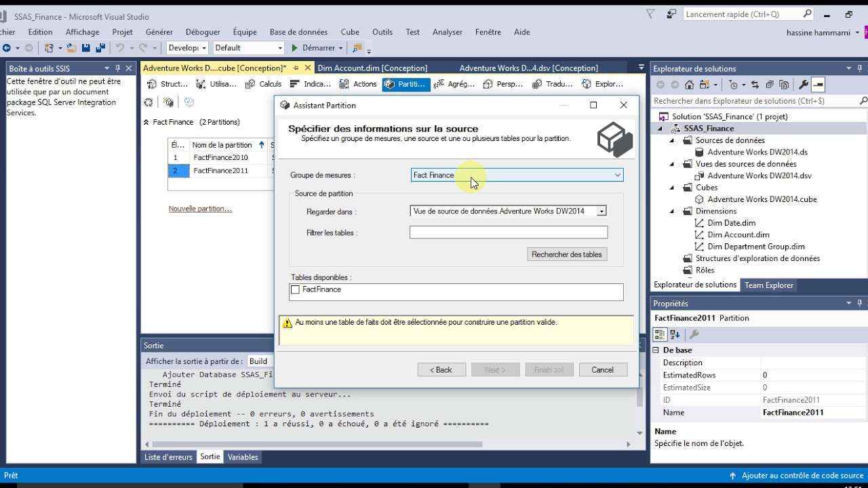Collapse the Dimensions tree node
Screen dimensions: 868x488
click(672, 211)
